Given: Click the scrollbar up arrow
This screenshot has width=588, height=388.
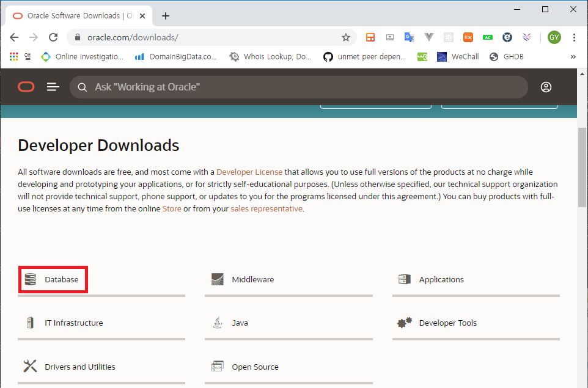Looking at the screenshot, I should pos(582,74).
